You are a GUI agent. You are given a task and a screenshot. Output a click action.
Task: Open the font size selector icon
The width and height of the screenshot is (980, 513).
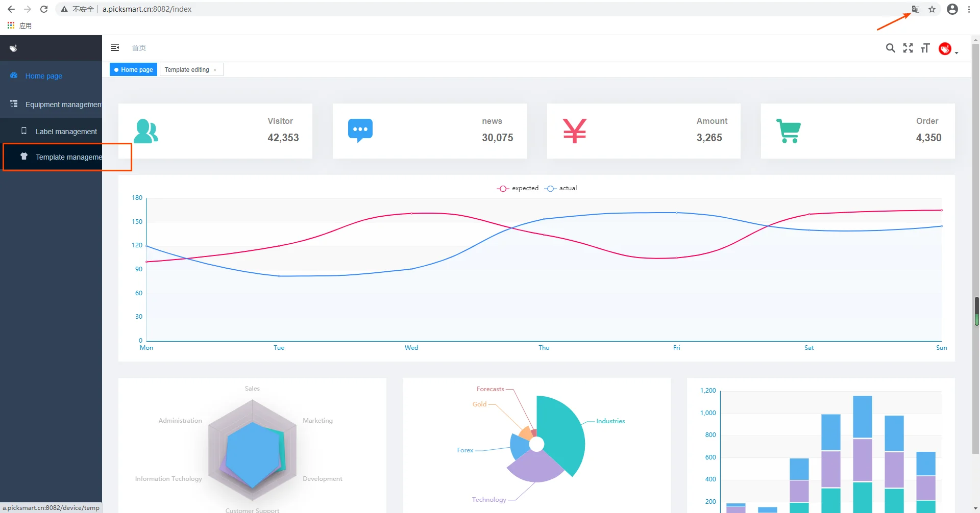pyautogui.click(x=925, y=48)
